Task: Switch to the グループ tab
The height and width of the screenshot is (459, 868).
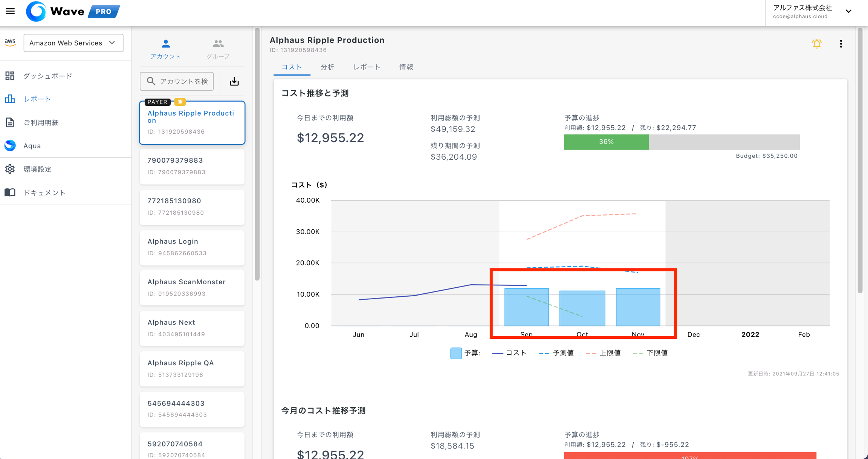Action: coord(218,49)
